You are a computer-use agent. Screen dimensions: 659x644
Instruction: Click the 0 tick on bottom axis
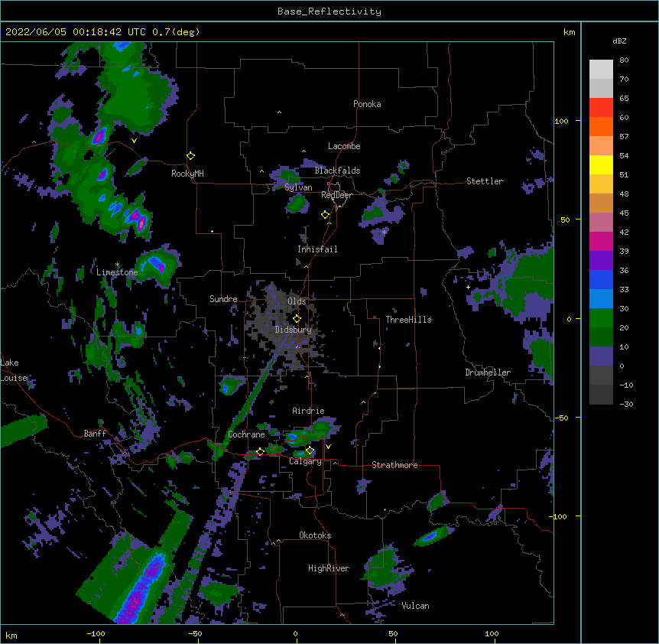click(x=295, y=633)
